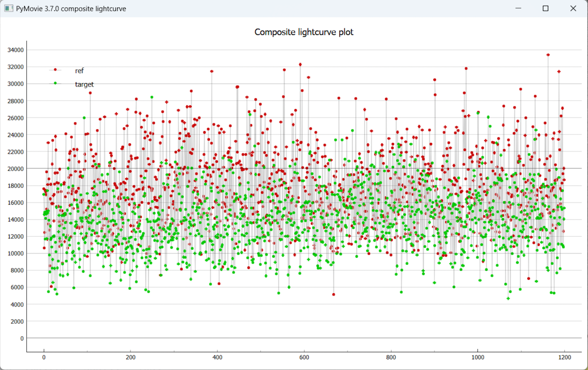588x370 pixels.
Task: Select the highest red ref point above 33000
Action: (548, 55)
